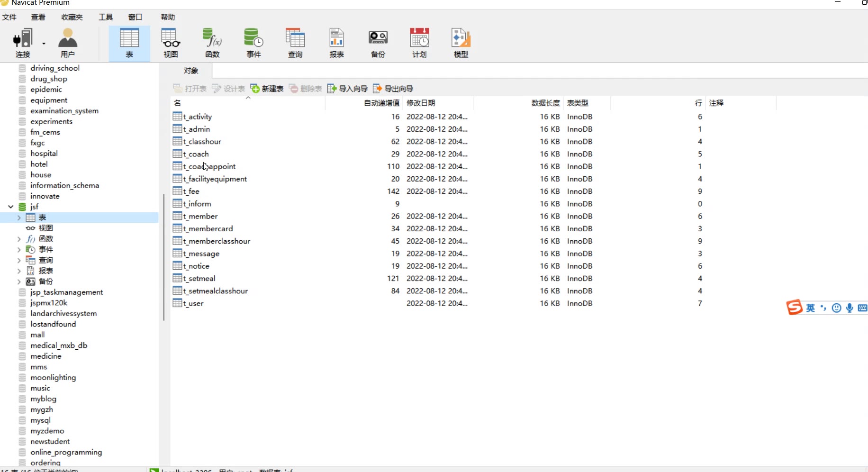Viewport: 868px width, 472px height.
Task: Open the 备份 (Backup) toolbar icon
Action: pyautogui.click(x=378, y=43)
